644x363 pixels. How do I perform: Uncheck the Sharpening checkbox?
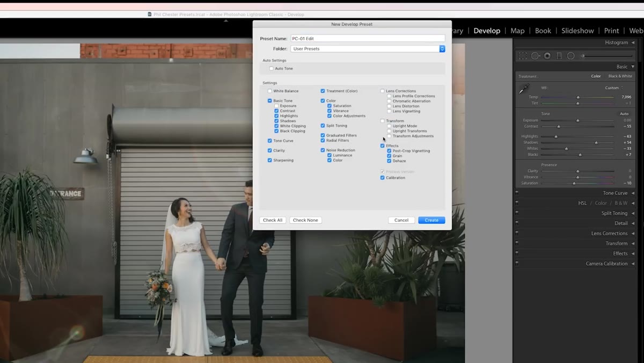tap(270, 160)
